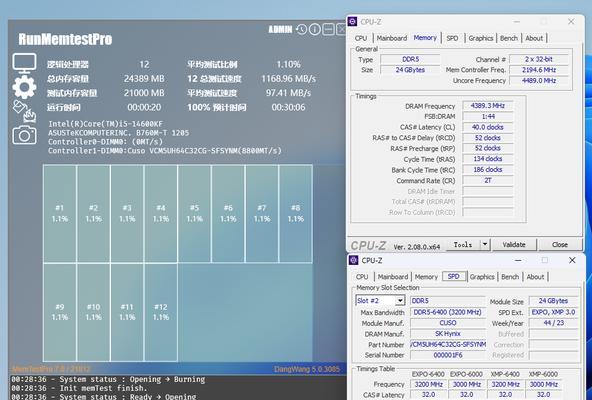
Task: Open the Mainboard tab in upper CPU-Z
Action: 392,38
